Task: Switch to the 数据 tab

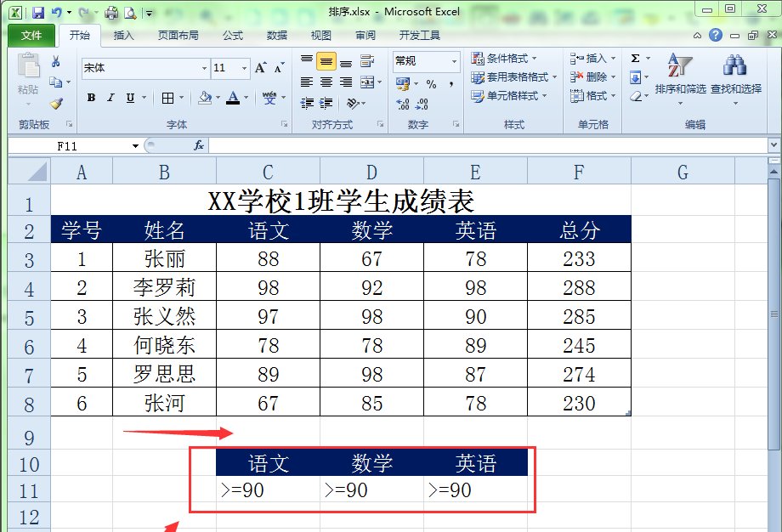Action: (x=277, y=36)
